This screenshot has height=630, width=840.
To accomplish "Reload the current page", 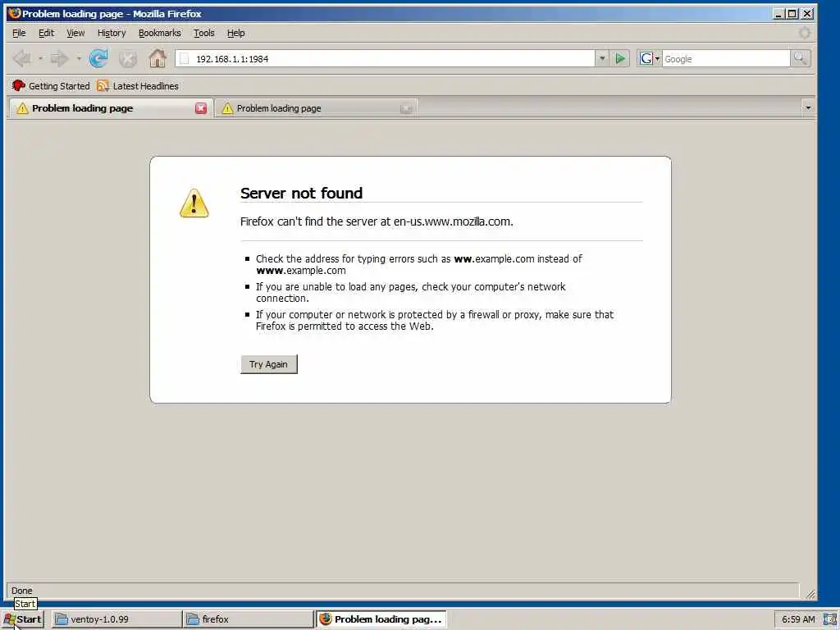I will point(98,58).
